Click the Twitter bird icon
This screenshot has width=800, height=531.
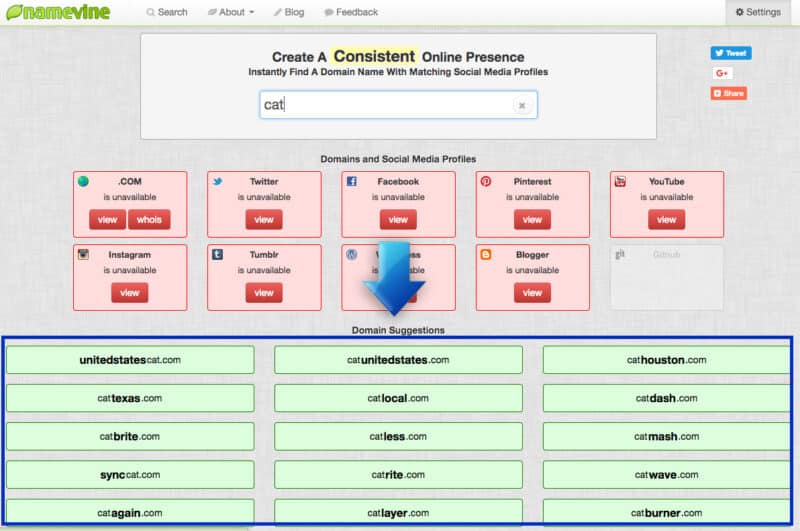coord(217,181)
